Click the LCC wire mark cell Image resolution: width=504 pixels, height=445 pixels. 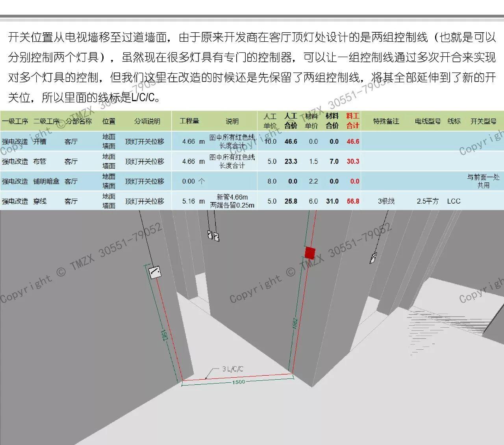(454, 201)
